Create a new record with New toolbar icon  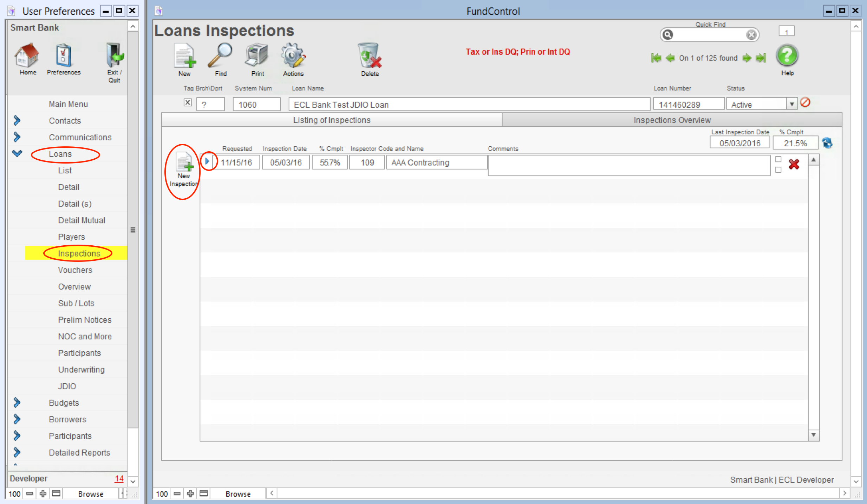point(184,56)
